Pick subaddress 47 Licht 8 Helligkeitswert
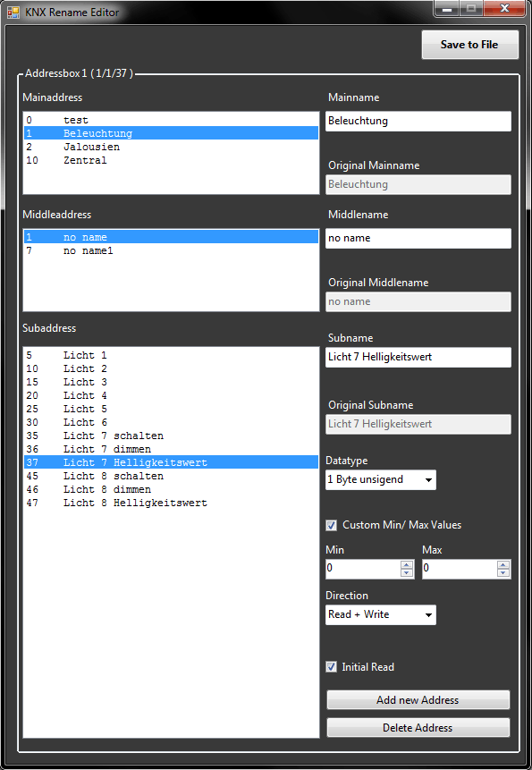Viewport: 532px width, 770px height. (171, 503)
